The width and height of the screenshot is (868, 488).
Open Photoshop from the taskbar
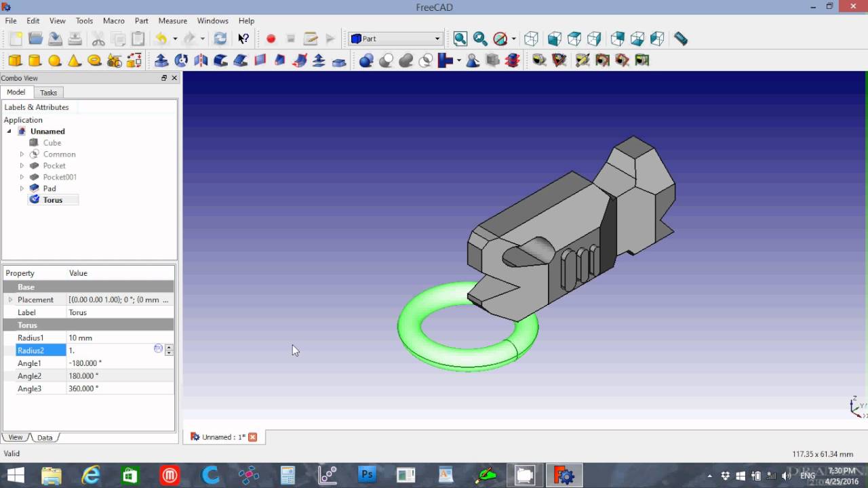click(x=367, y=475)
